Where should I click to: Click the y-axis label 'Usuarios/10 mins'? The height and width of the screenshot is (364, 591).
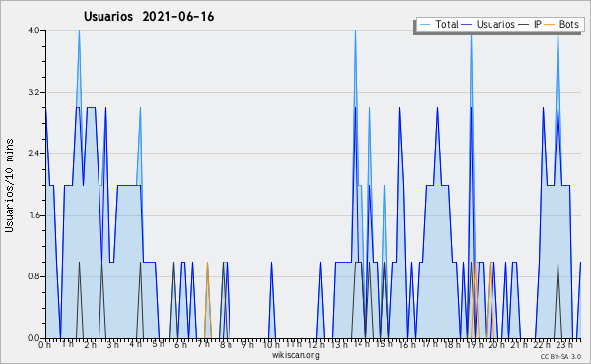coord(9,185)
